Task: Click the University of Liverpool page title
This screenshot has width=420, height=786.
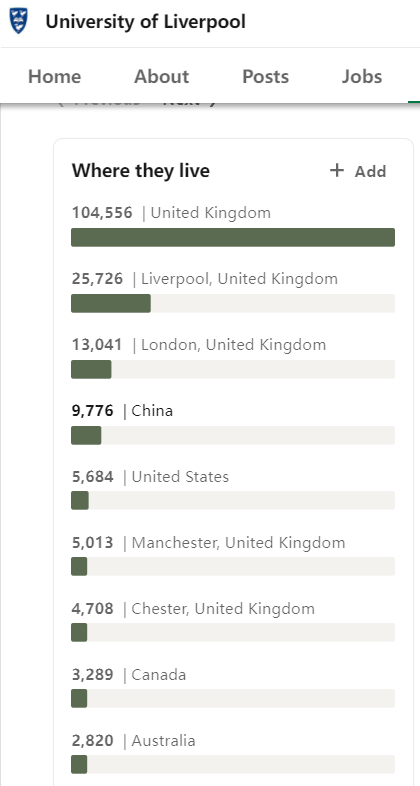Action: pyautogui.click(x=145, y=22)
